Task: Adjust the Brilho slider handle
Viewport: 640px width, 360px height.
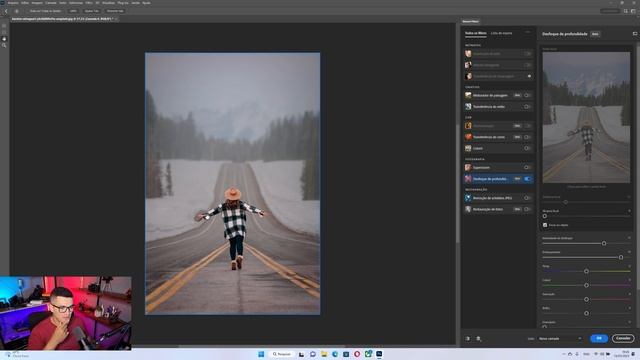Action: coord(586,313)
